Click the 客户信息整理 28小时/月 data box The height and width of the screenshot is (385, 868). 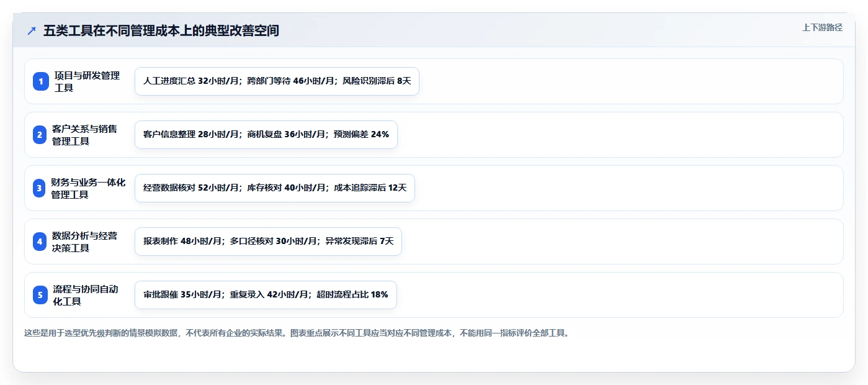pos(266,135)
